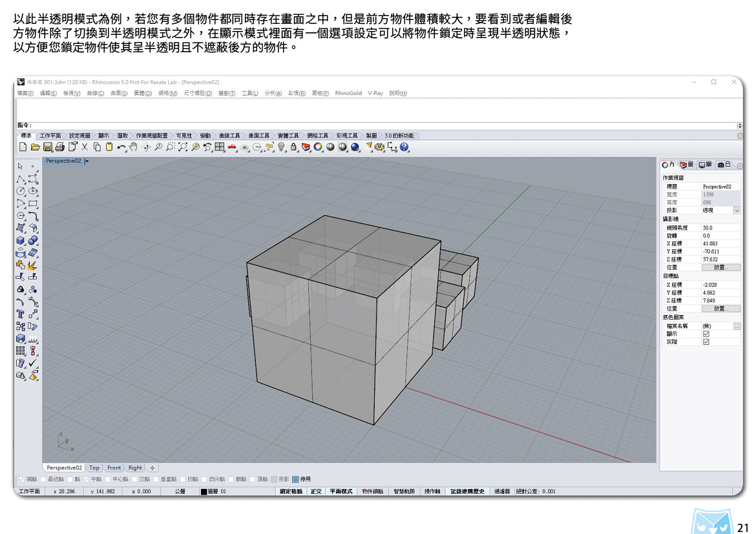This screenshot has width=756, height=534.
Task: Select the Pan hand tool
Action: tap(134, 147)
